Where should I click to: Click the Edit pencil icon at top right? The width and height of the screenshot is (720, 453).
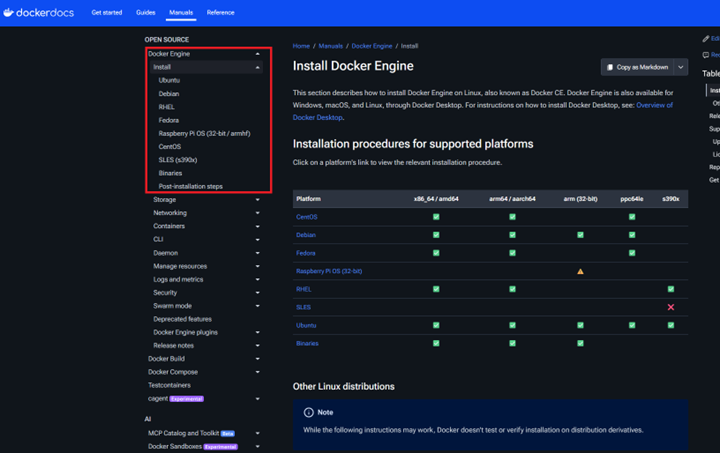point(706,38)
